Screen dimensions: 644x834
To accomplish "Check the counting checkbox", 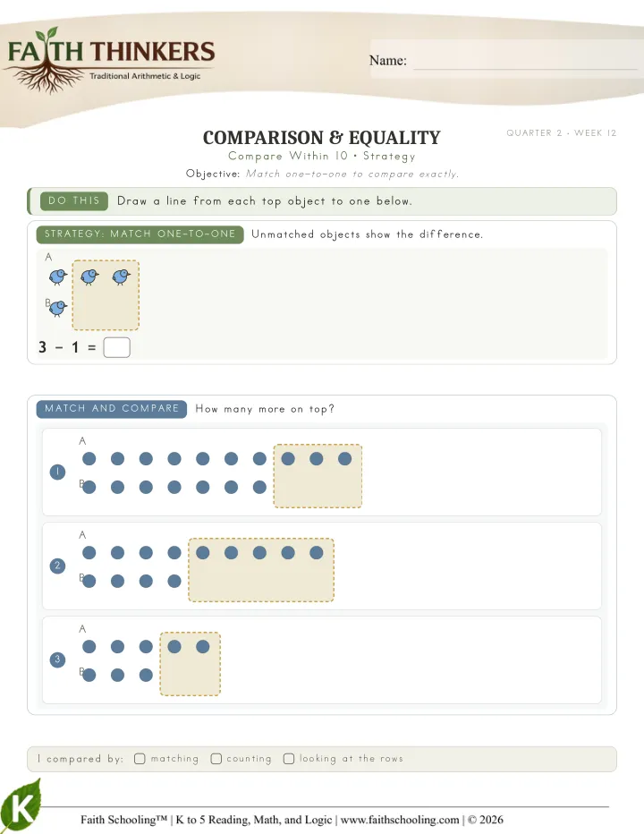I will point(216,759).
